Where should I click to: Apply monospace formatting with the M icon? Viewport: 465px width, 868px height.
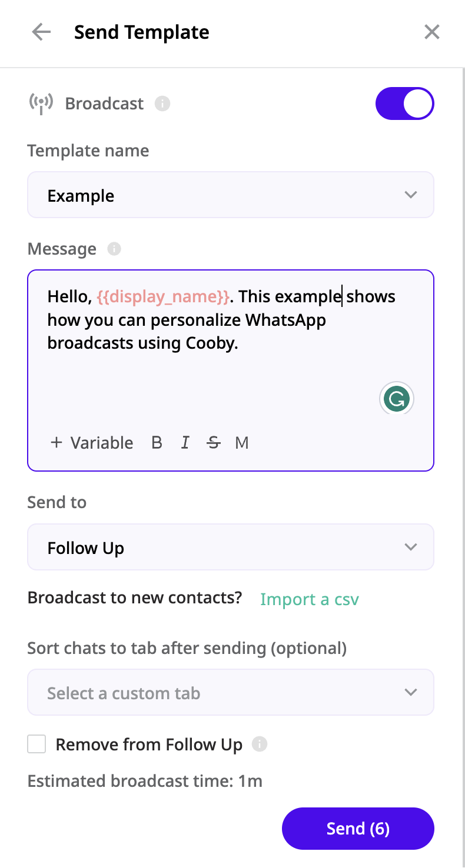click(x=241, y=443)
